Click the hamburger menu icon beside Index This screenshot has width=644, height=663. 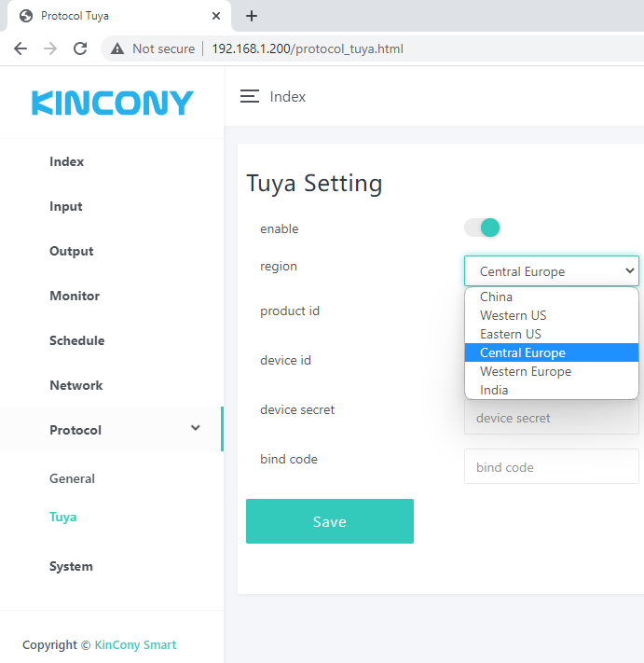(x=249, y=97)
